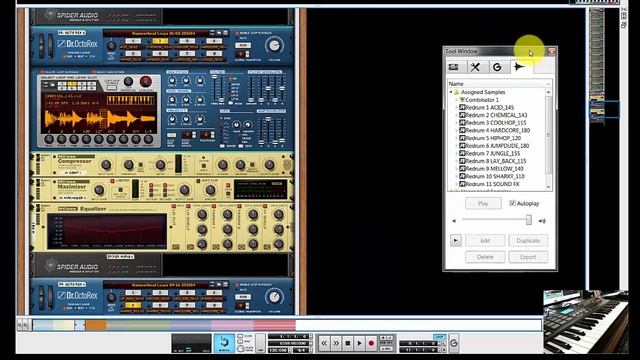The image size is (640, 360).
Task: Click the Edit sample button
Action: (485, 240)
